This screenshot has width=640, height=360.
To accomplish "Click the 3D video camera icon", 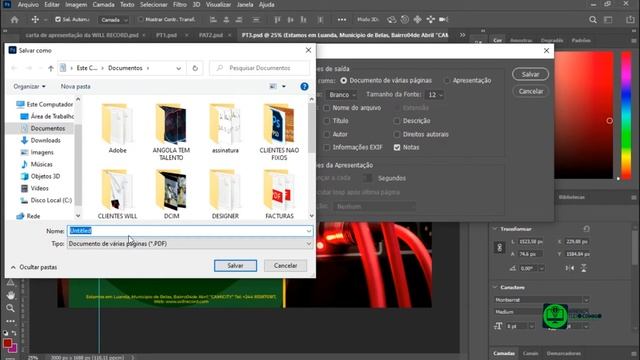I will click(x=444, y=20).
